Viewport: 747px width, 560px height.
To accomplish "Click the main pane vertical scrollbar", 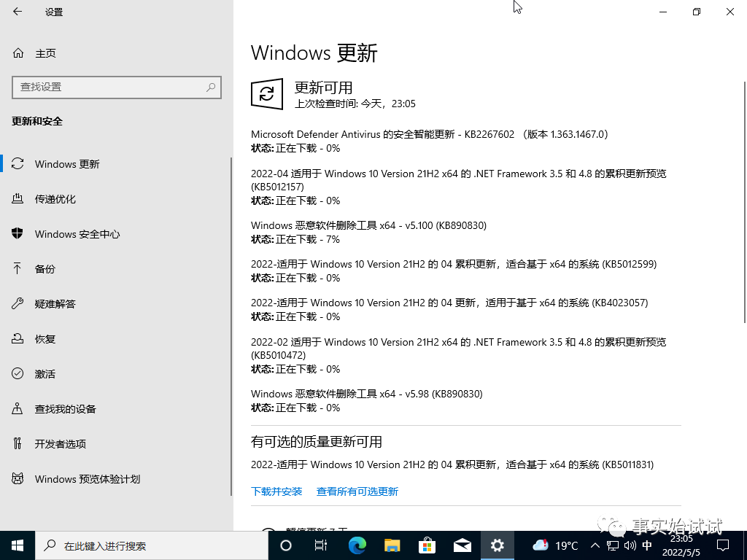I will 745,203.
